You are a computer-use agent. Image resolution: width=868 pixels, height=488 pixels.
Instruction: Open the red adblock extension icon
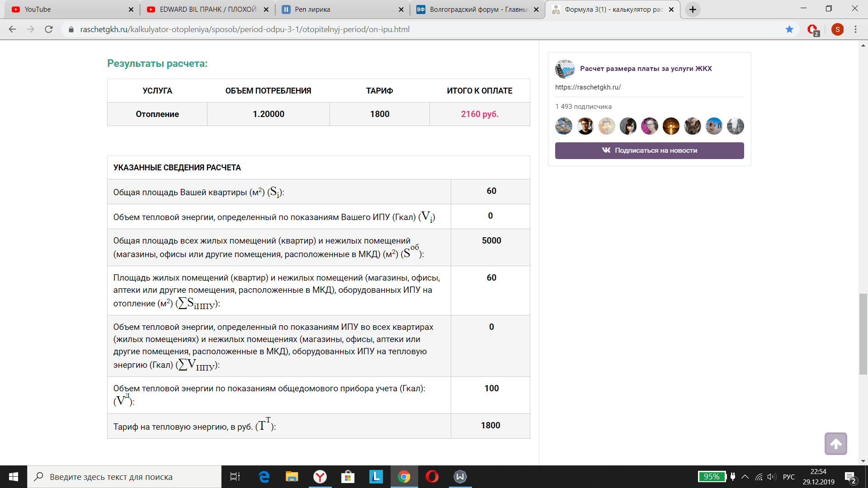(x=812, y=29)
